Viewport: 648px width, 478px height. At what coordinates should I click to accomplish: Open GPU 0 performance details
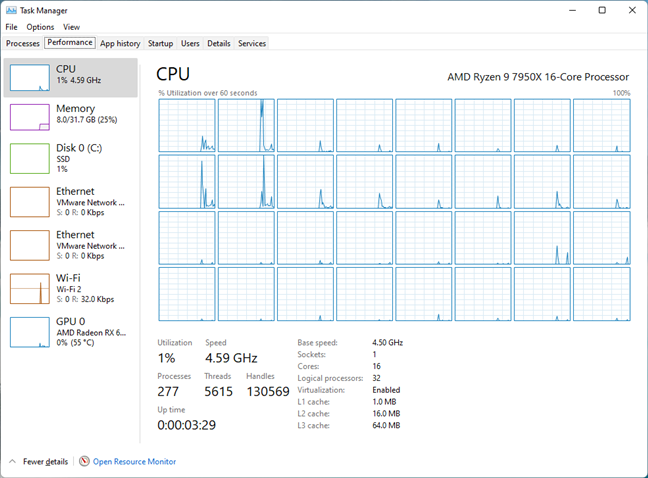click(29, 331)
